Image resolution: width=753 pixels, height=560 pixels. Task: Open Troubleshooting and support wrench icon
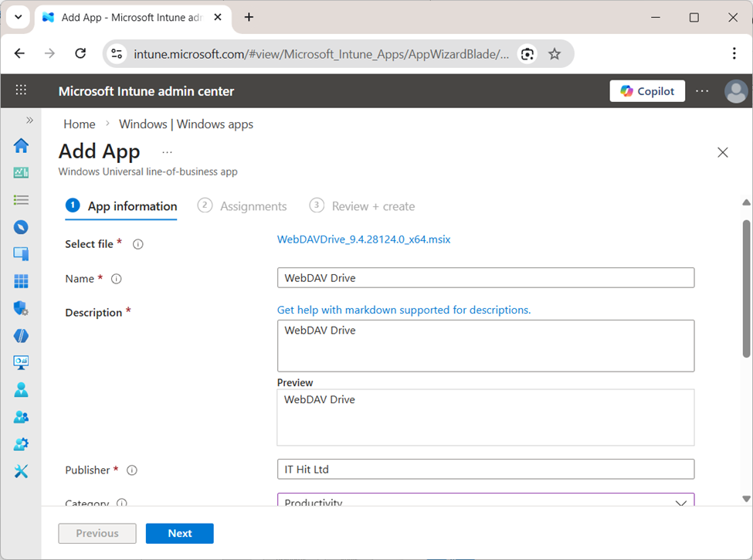21,470
